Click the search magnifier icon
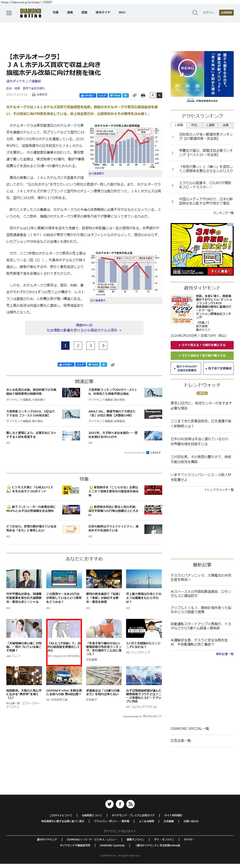 pos(195,13)
